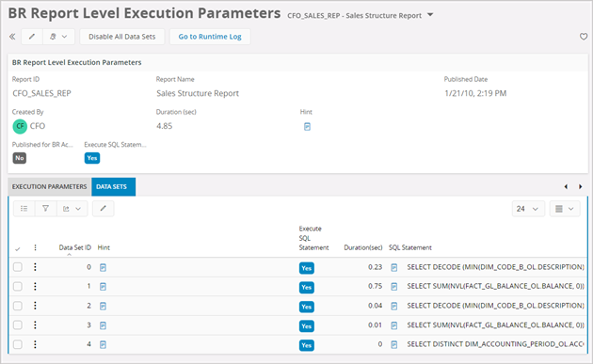Screen dimensions: 593x364
Task: Open row actions menu for Data Set 3
Action: (35, 324)
